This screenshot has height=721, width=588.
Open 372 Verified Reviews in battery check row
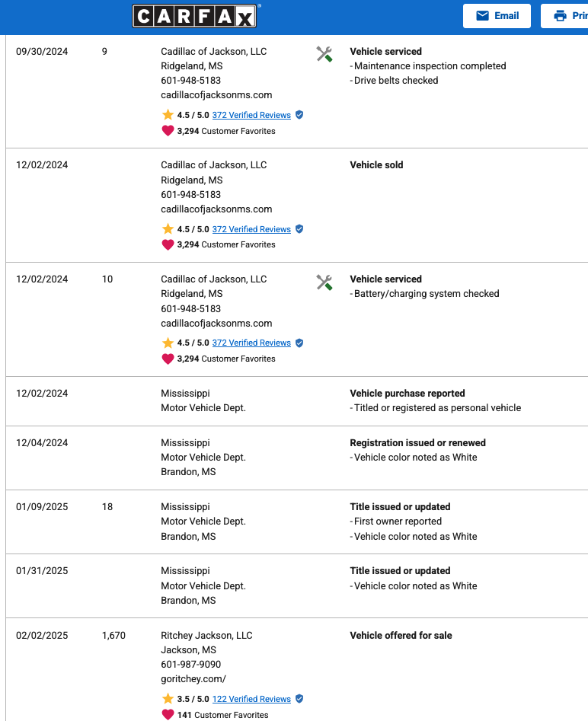point(251,343)
